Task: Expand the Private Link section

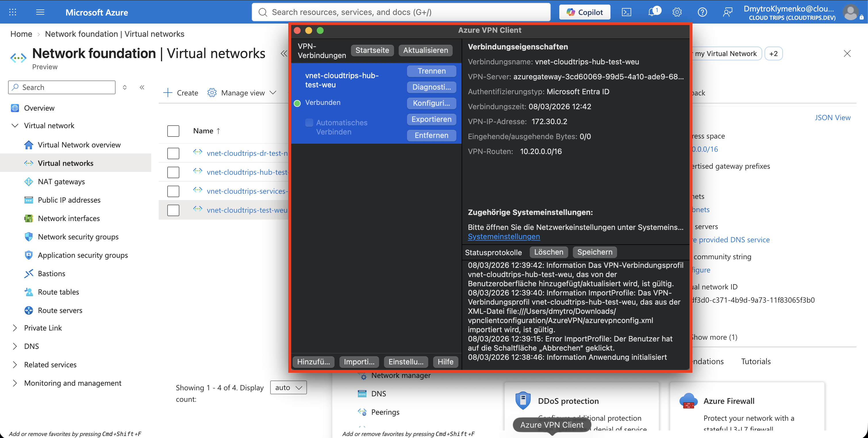Action: [15, 328]
